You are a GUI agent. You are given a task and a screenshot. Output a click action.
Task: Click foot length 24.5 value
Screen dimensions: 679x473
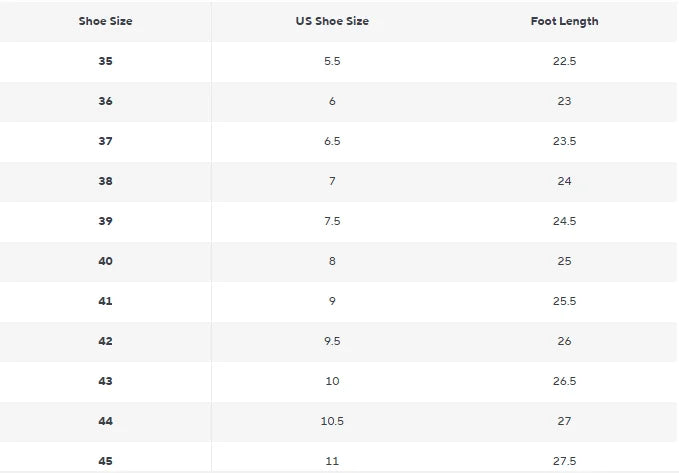(564, 221)
